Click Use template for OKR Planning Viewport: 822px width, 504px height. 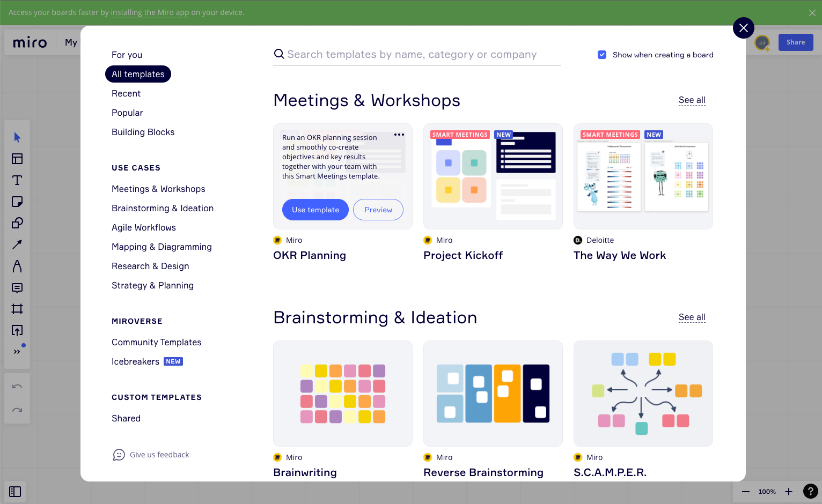315,210
